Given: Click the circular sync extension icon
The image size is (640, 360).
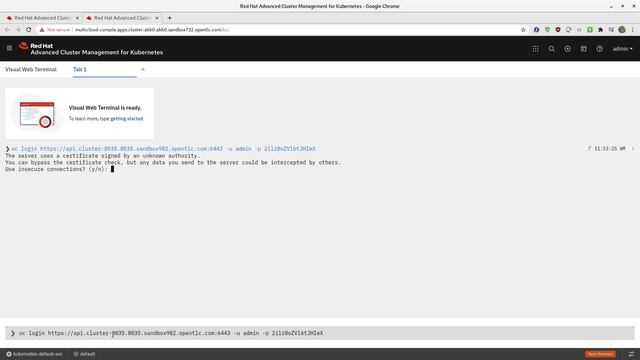Looking at the screenshot, I should (x=569, y=30).
